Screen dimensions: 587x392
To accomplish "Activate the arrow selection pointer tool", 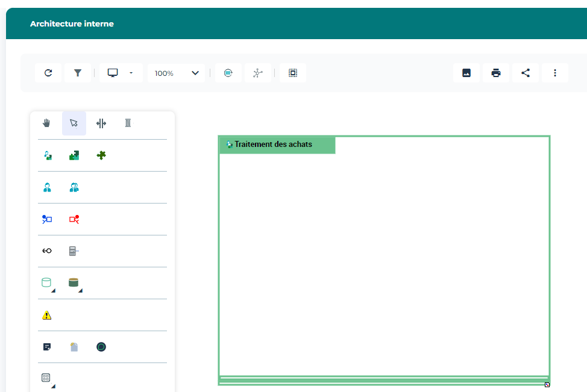I will pyautogui.click(x=74, y=123).
